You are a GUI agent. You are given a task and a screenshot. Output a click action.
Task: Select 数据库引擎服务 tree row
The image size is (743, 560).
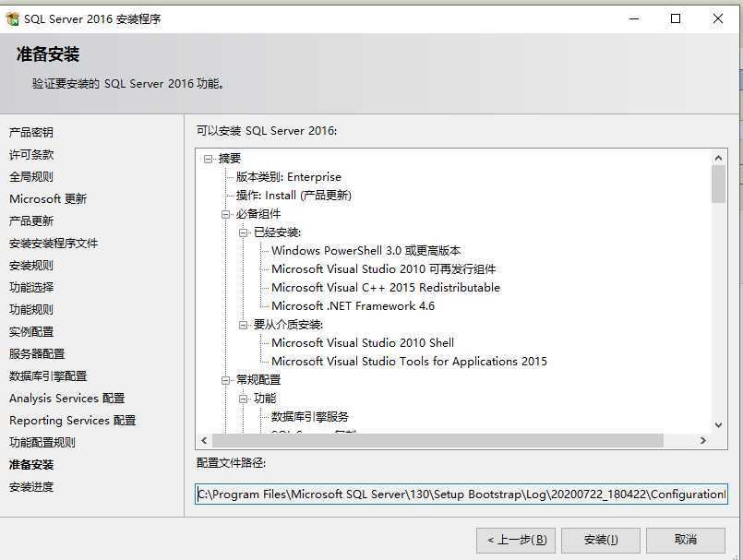pyautogui.click(x=310, y=417)
